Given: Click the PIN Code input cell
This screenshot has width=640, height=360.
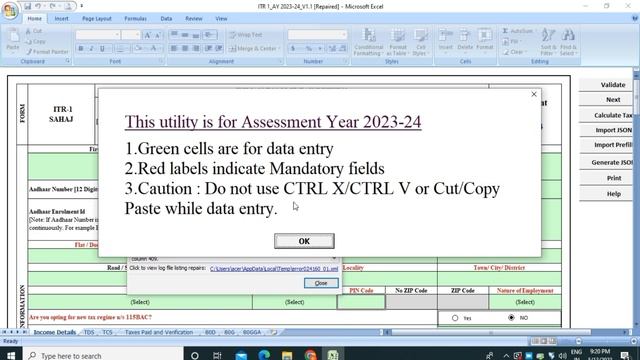Looking at the screenshot, I should pos(361,302).
